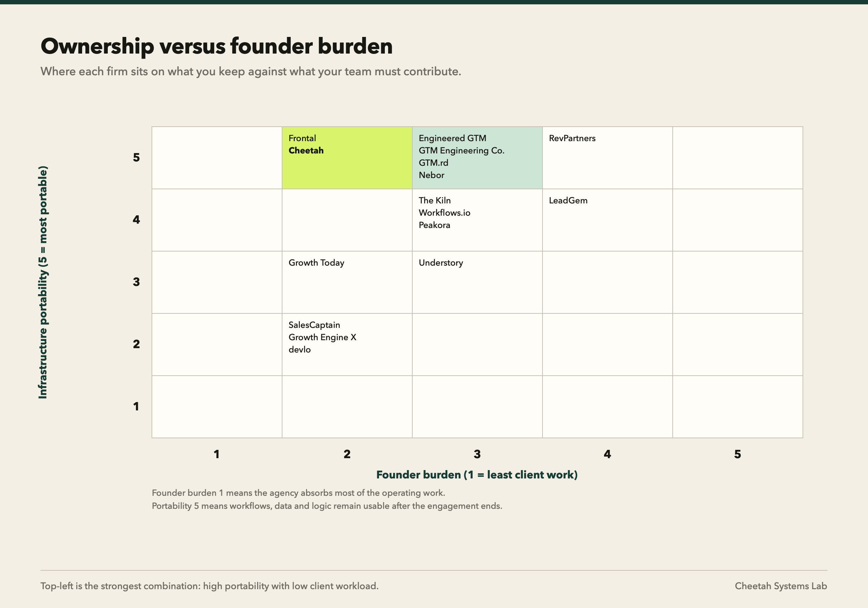This screenshot has width=868, height=608.
Task: Click the 'LeadGem' firm name
Action: point(568,200)
